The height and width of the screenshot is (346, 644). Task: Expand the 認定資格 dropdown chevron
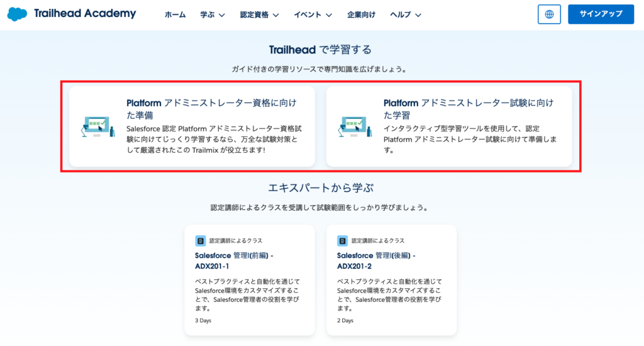[276, 15]
